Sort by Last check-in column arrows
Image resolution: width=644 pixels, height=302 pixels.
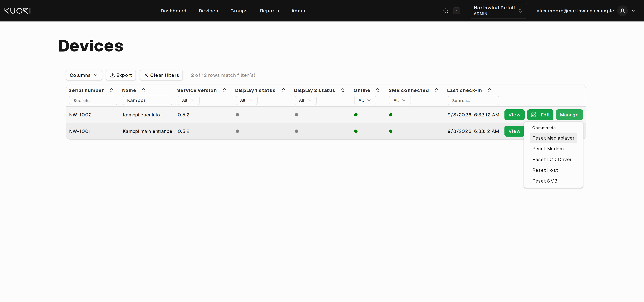pos(489,90)
